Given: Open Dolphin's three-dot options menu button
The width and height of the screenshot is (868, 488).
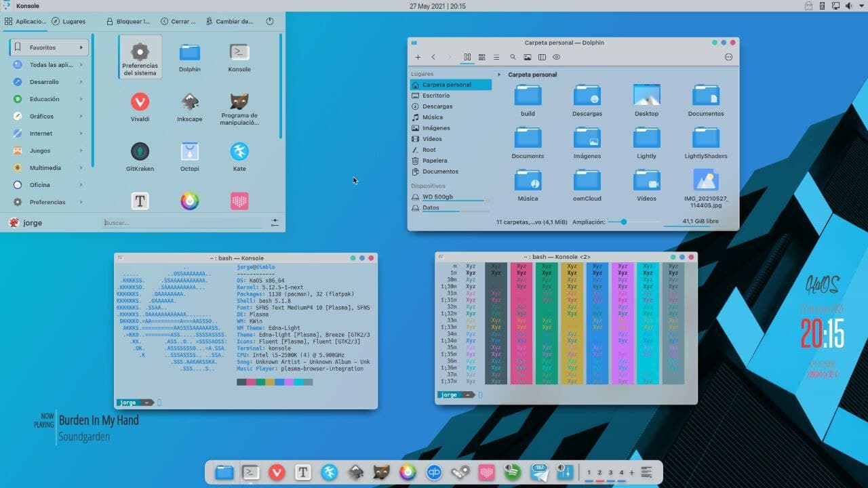Looking at the screenshot, I should pyautogui.click(x=729, y=58).
